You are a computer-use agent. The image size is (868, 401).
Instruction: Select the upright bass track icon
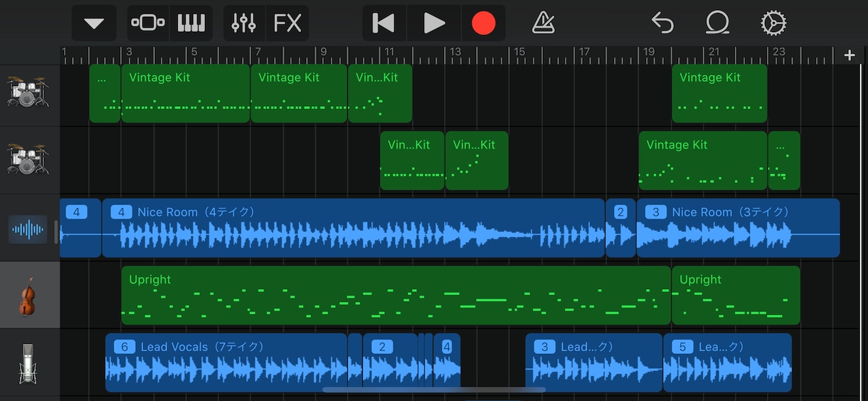coord(28,296)
